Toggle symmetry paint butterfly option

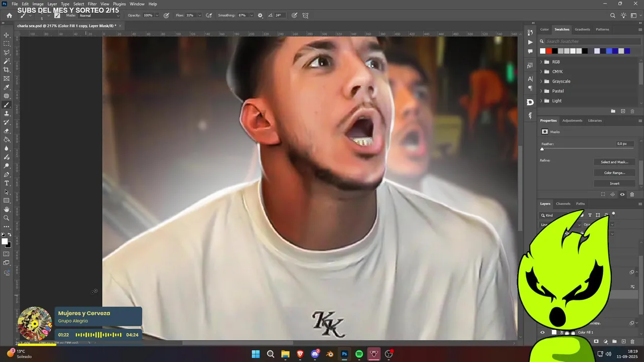[x=305, y=16]
